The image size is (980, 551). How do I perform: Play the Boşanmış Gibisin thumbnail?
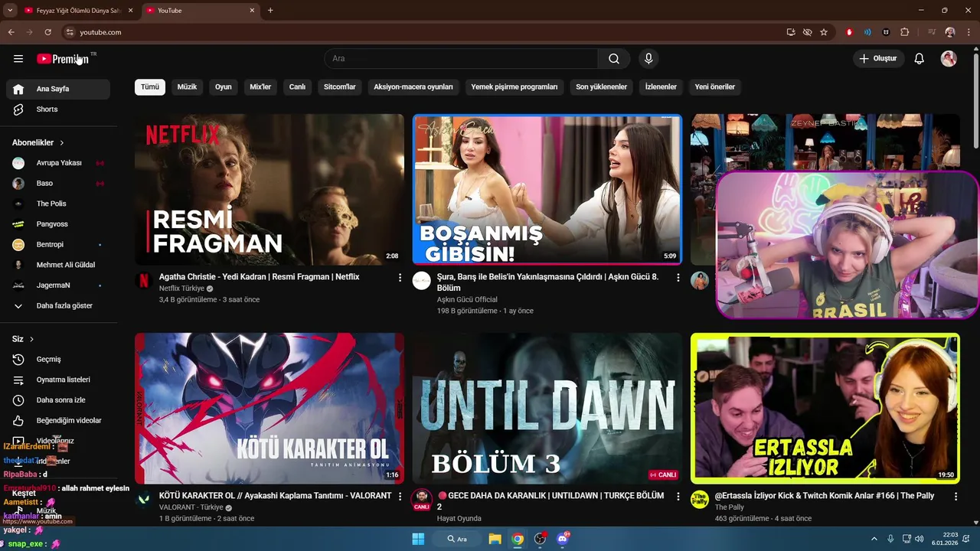coord(547,190)
